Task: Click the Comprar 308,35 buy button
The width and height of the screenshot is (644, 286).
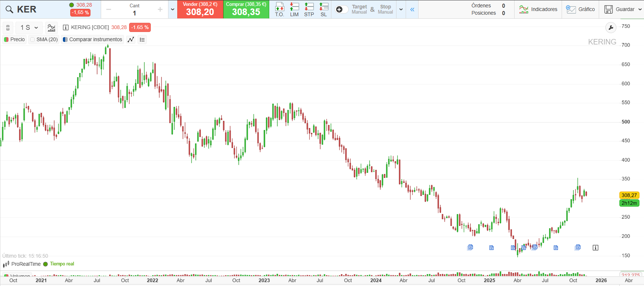Action: [246, 10]
